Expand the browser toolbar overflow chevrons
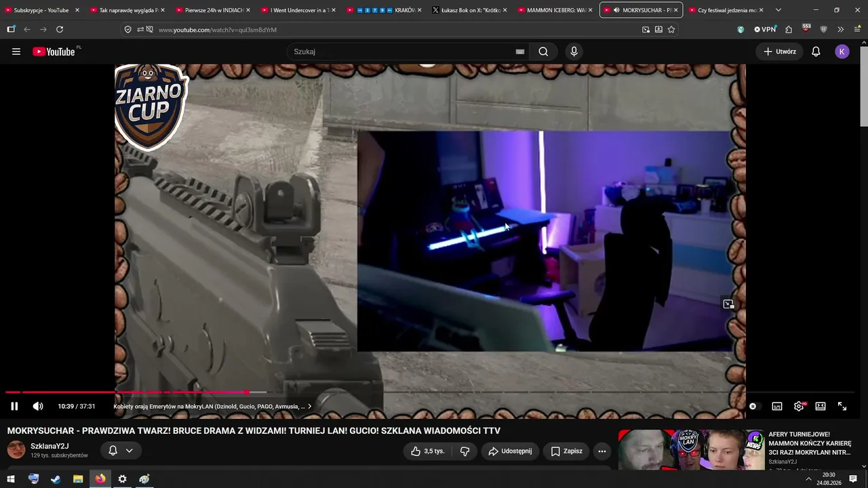The width and height of the screenshot is (868, 488). click(841, 30)
